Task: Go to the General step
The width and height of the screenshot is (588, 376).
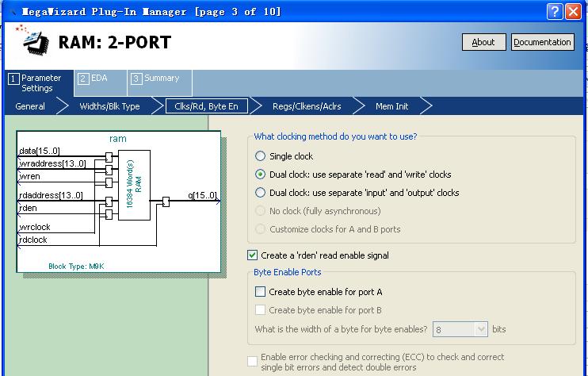Action: click(30, 106)
